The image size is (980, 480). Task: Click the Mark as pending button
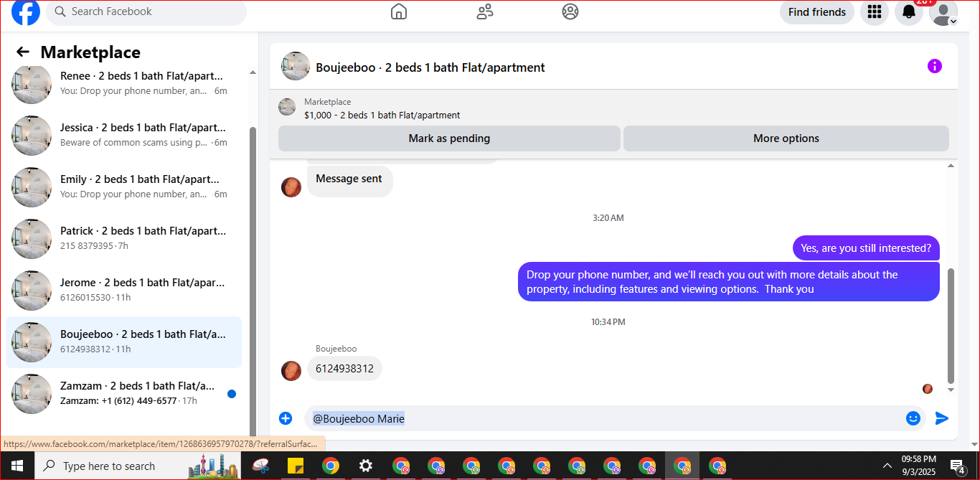[449, 138]
